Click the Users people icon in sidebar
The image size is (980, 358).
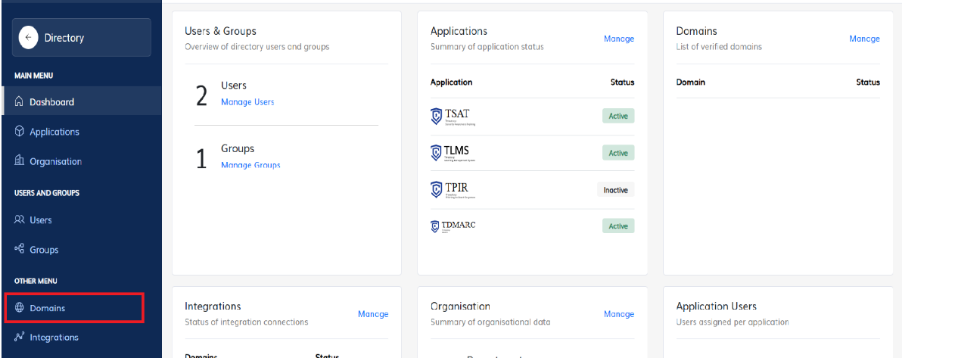(20, 220)
